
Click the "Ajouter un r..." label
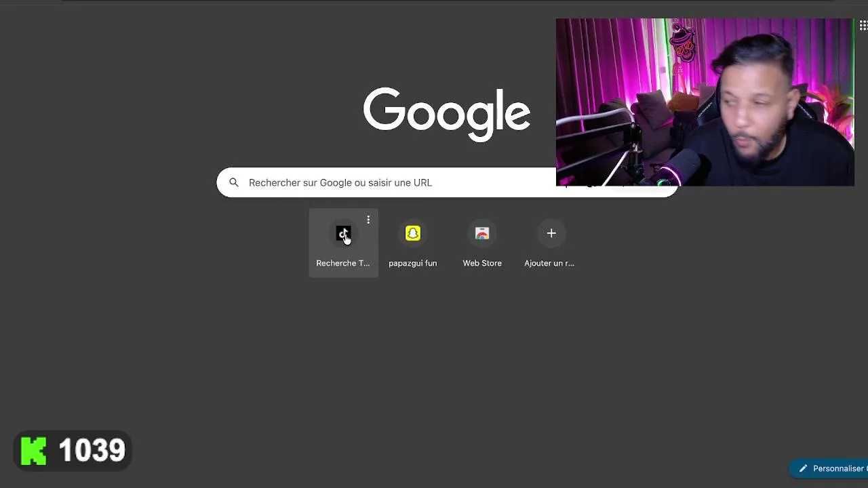549,263
